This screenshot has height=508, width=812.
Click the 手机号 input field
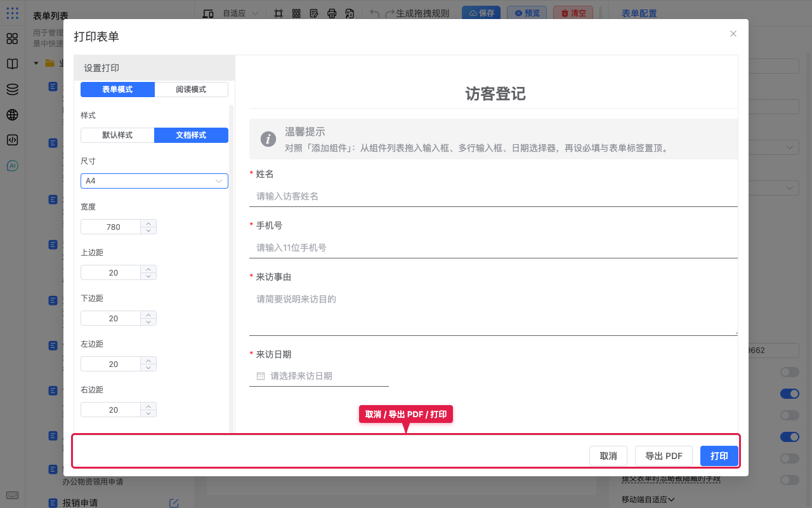(x=494, y=248)
